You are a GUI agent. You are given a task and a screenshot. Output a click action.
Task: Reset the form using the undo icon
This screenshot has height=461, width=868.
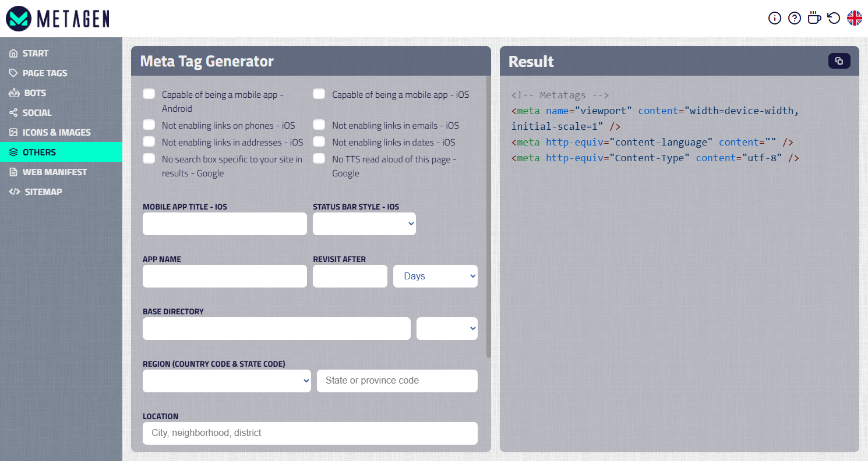[x=832, y=18]
